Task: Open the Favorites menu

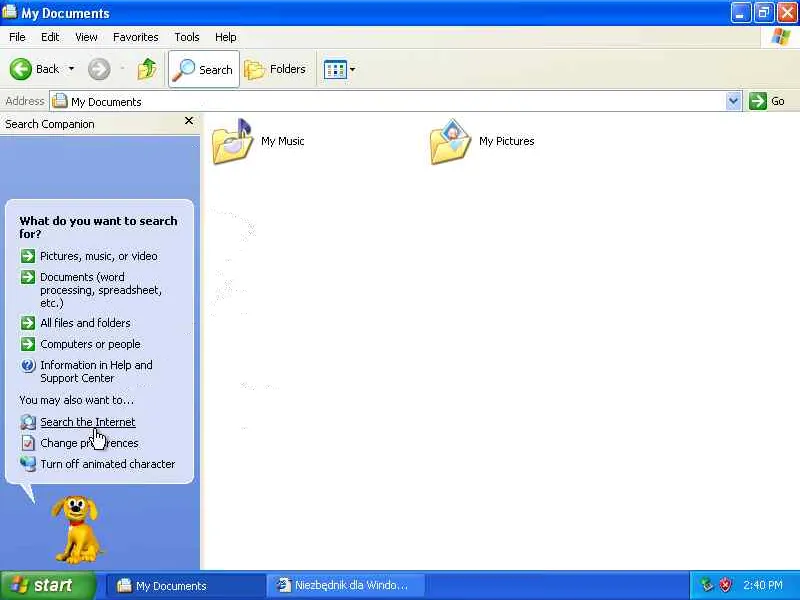Action: point(136,37)
